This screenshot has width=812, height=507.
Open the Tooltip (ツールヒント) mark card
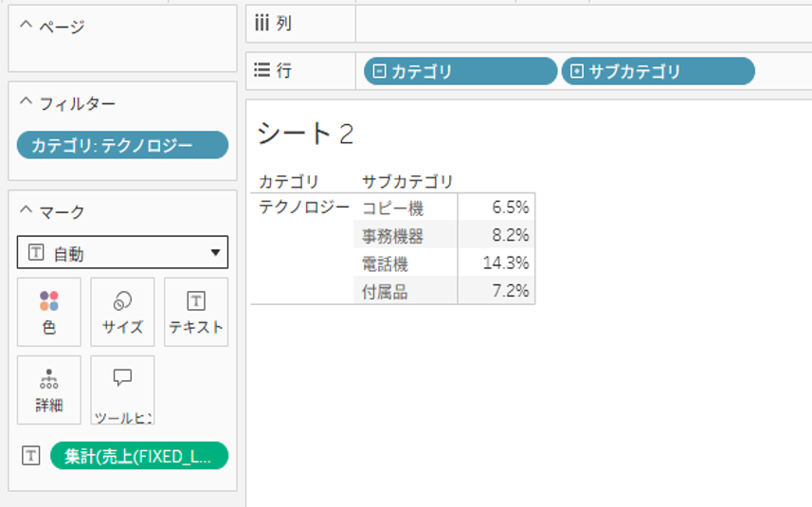pos(122,389)
